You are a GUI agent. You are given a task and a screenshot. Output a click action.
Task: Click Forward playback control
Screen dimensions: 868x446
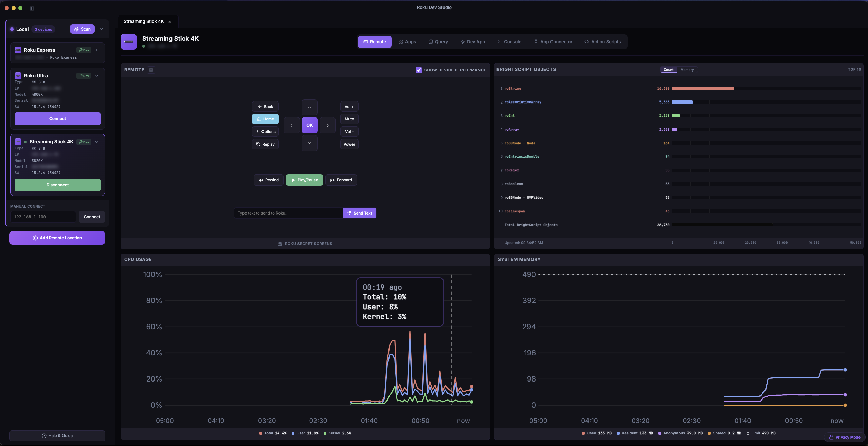[x=341, y=180]
